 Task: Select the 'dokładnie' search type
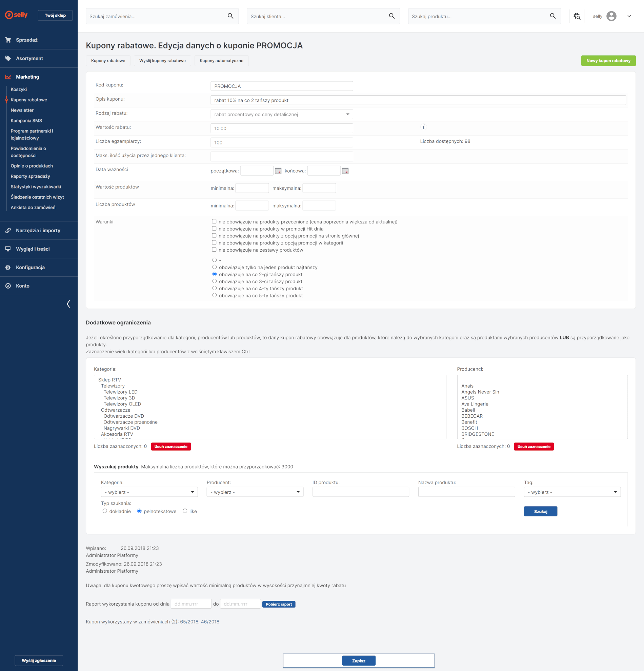(105, 511)
